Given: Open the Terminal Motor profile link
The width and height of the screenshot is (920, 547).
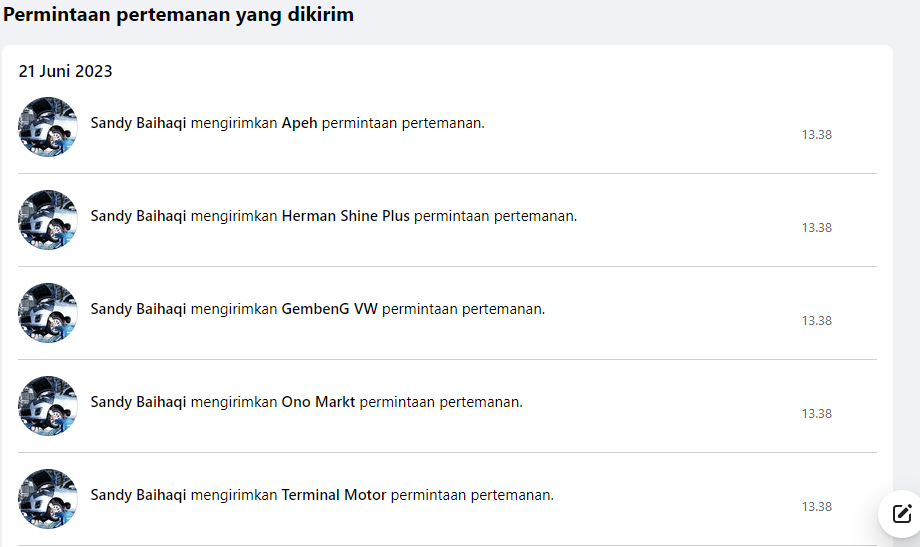Looking at the screenshot, I should click(333, 495).
